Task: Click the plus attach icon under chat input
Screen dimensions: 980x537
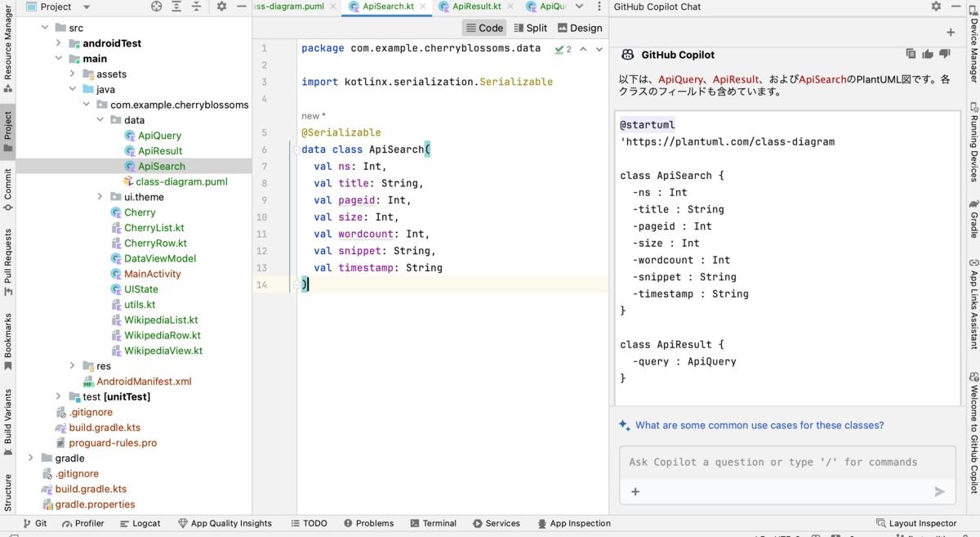Action: 635,491
